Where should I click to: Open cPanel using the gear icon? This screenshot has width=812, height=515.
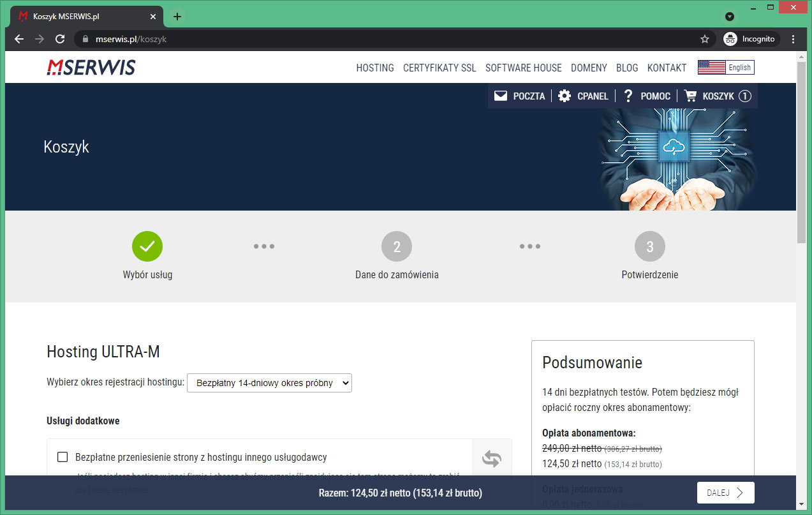565,96
